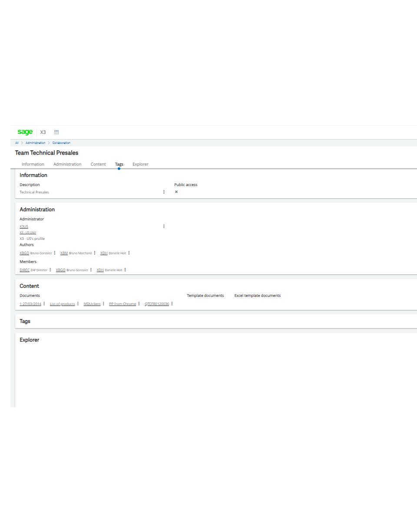Viewport: 417px width, 532px height.
Task: Open the PP from Chrome document
Action: pos(122,303)
